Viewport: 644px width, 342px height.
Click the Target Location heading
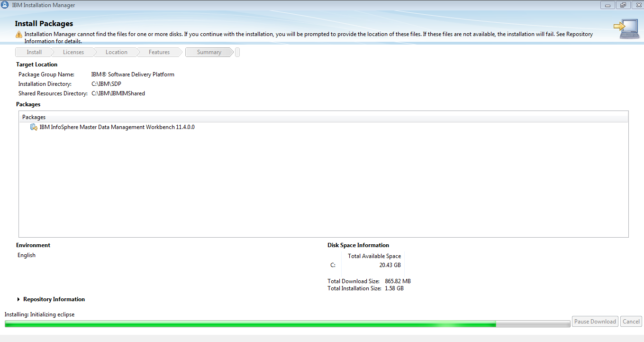coord(36,65)
